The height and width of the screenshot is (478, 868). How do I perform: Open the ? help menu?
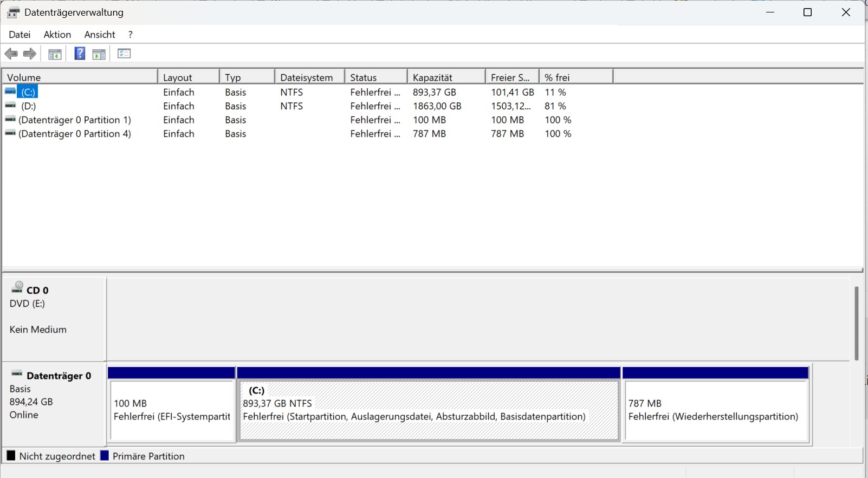(x=130, y=34)
